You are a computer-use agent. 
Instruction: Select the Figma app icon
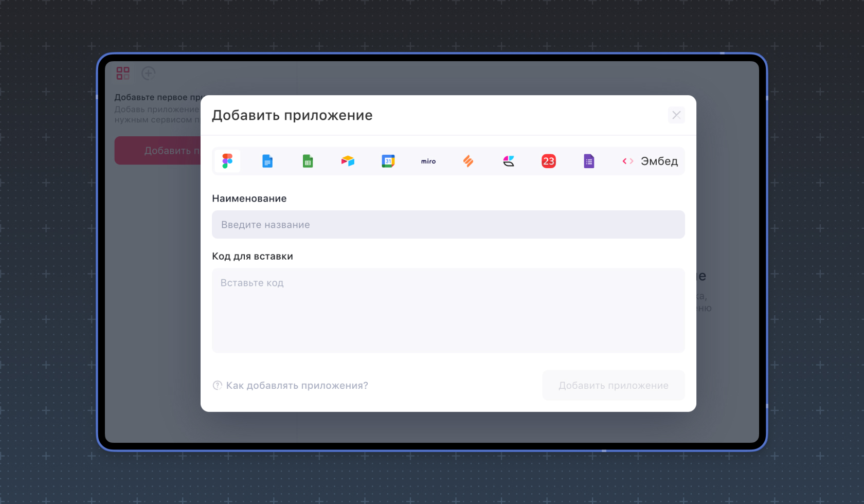tap(227, 161)
